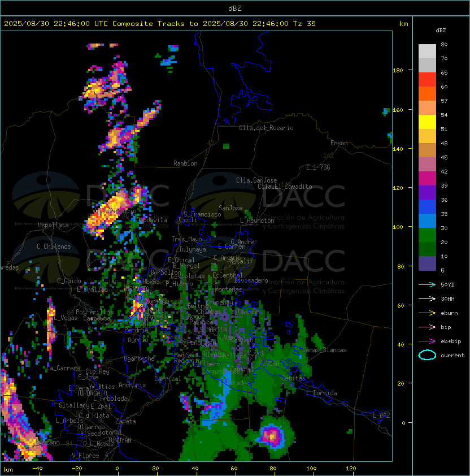Click the dBZ title at top center
The height and width of the screenshot is (476, 470).
coord(235,8)
